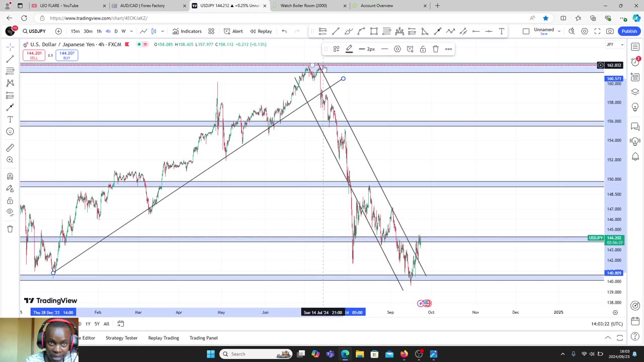Open settings of selected drawing

click(397, 49)
